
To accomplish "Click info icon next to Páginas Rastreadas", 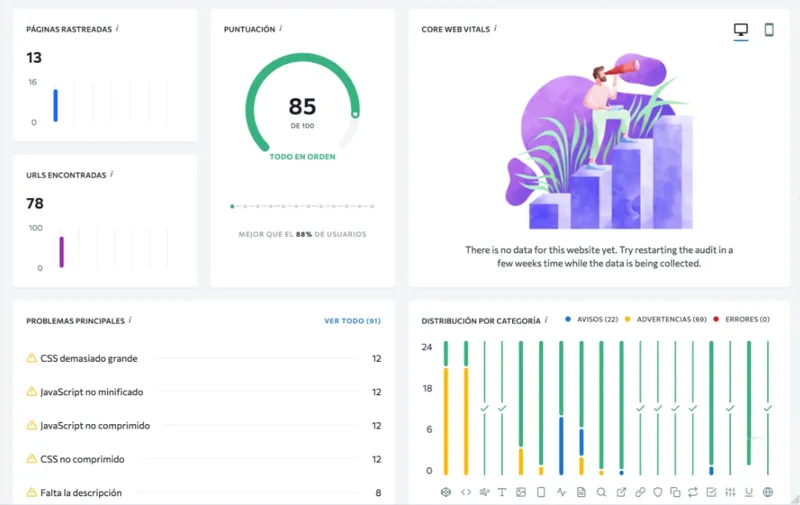I will (117, 29).
